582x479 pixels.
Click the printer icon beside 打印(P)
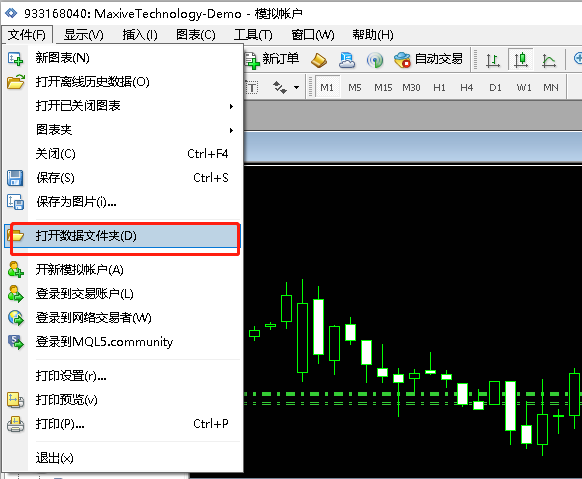pos(16,424)
